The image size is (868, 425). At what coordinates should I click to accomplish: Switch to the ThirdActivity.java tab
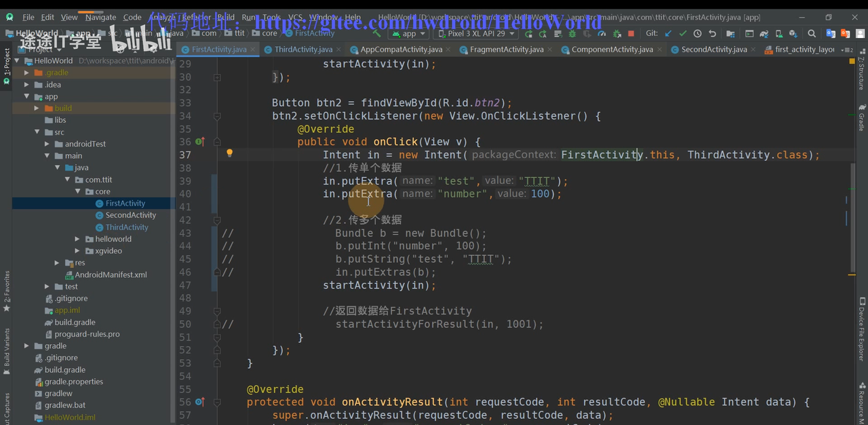(303, 49)
